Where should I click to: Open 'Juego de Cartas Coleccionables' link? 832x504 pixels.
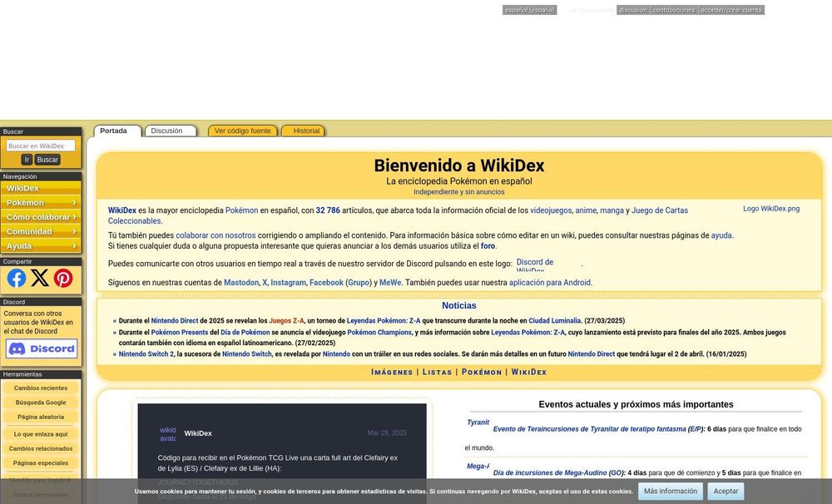tap(660, 210)
